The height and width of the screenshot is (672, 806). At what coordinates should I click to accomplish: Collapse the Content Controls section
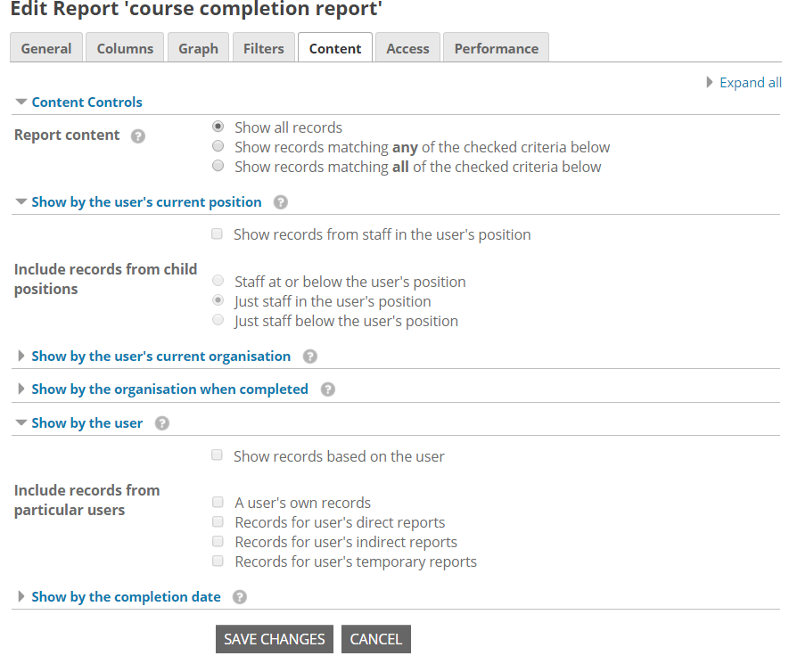(86, 102)
